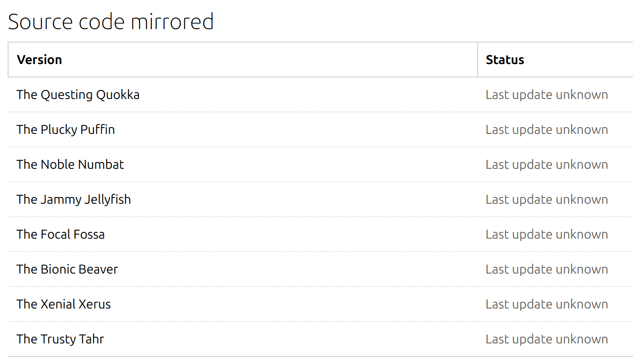Select The Trusty Tahr version name

pos(60,339)
